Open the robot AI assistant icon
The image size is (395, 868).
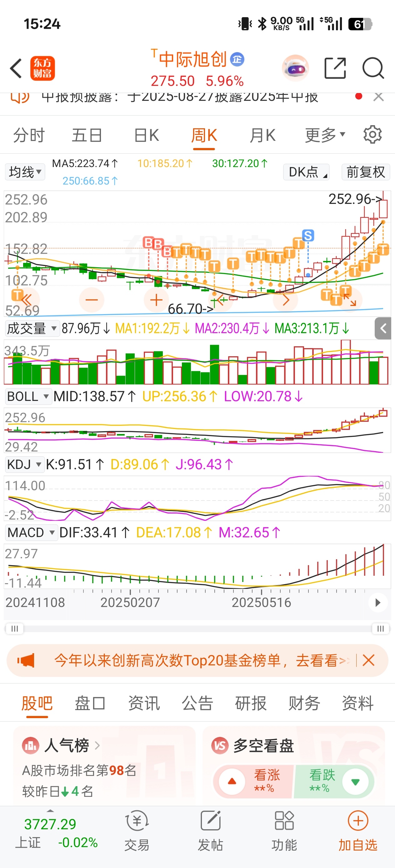click(x=296, y=68)
